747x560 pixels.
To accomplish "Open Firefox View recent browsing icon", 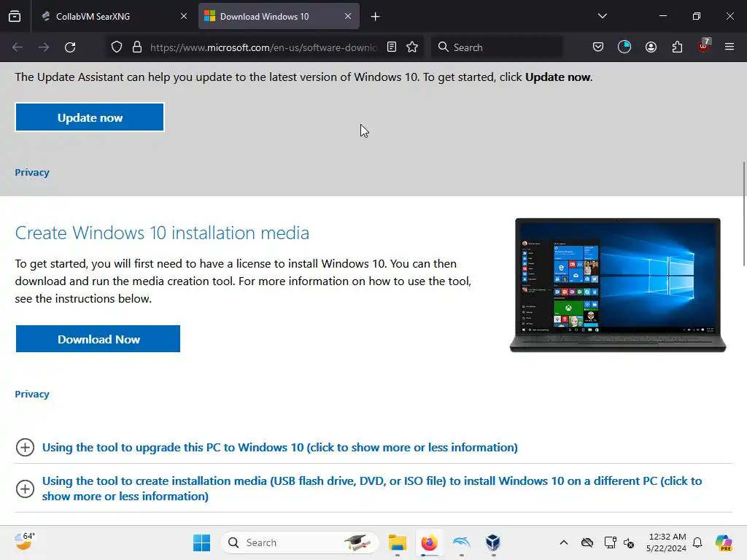I will [15, 16].
